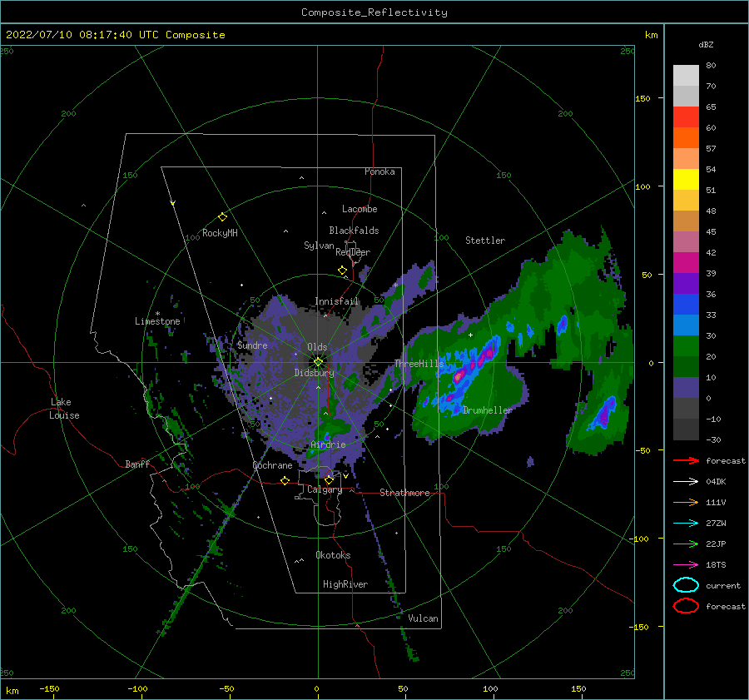Image resolution: width=749 pixels, height=700 pixels.
Task: Click the intense magenta storm core near ThreeHills
Action: (x=459, y=376)
